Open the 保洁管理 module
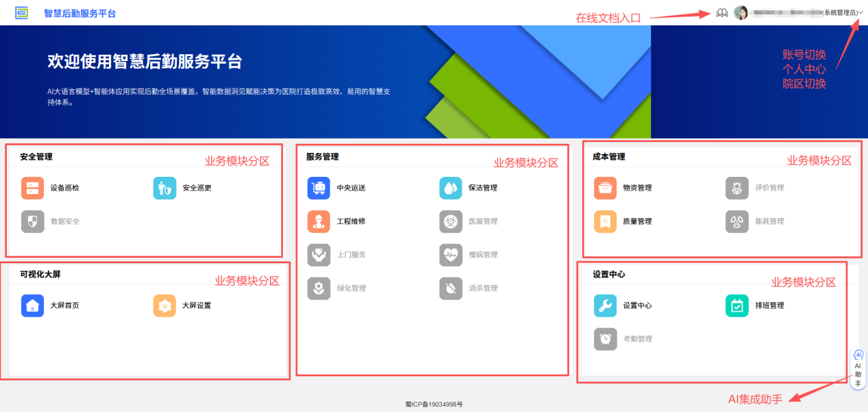Viewport: 868px width, 412px height. (x=451, y=187)
